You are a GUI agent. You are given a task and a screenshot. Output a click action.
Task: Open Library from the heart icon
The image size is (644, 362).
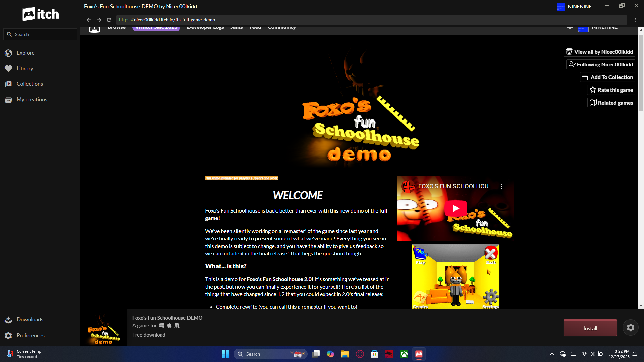[8, 68]
